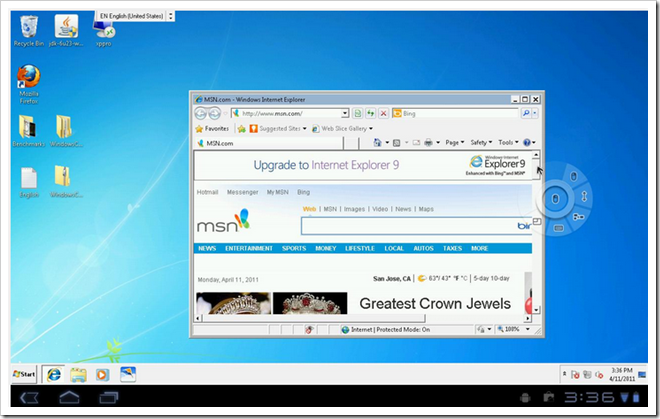660x419 pixels.
Task: Open the Hotmail link
Action: pos(208,192)
